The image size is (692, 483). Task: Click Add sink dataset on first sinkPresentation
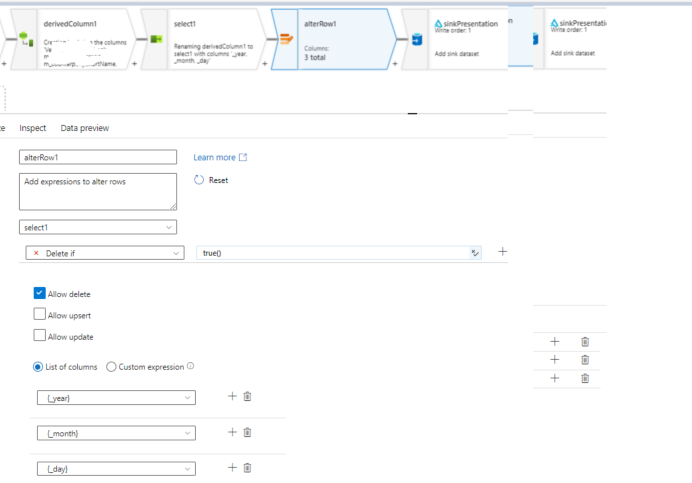pos(457,54)
